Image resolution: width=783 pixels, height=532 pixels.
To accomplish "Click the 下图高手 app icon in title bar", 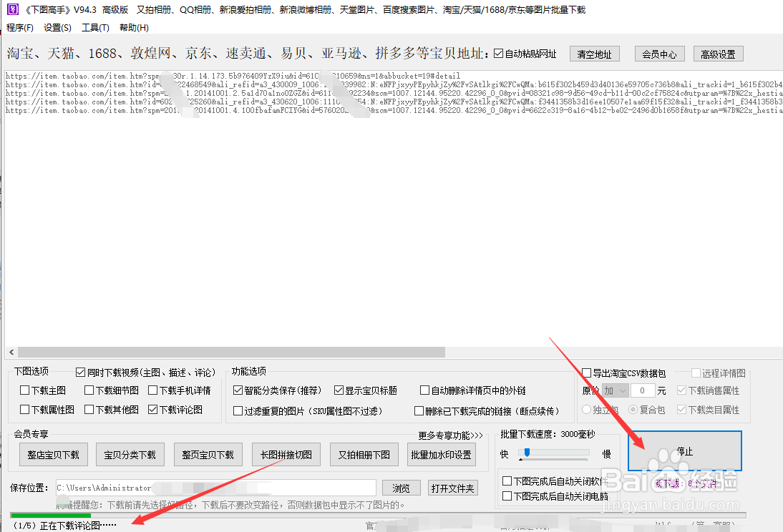I will [12, 9].
